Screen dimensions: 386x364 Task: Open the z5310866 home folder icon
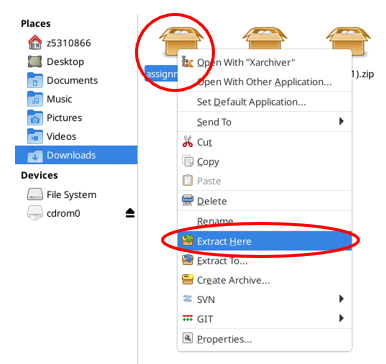click(35, 43)
